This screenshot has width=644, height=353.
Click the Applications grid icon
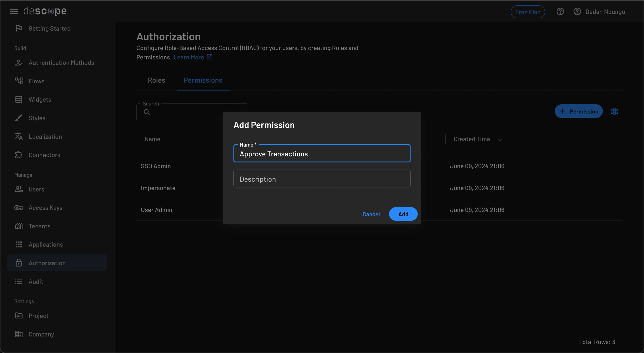click(19, 244)
